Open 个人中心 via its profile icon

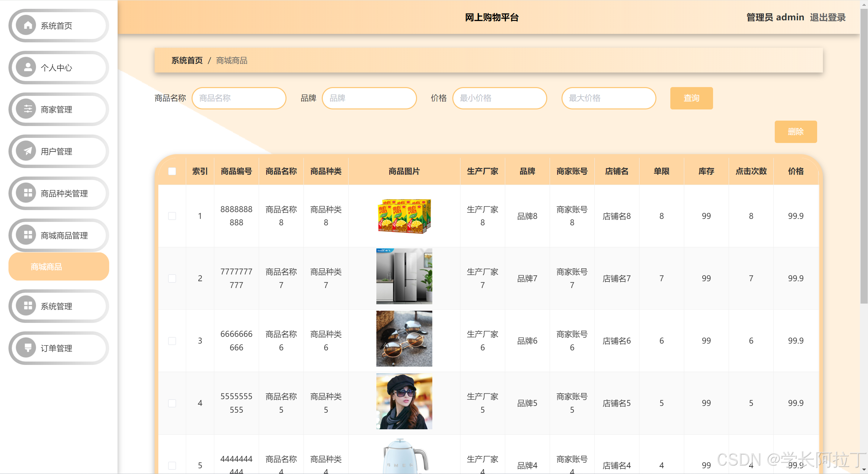(x=27, y=67)
